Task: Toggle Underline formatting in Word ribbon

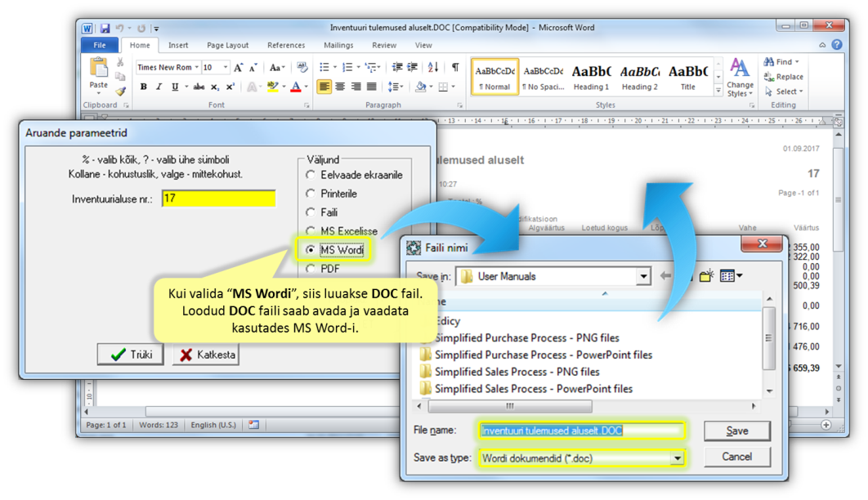Action: [175, 87]
